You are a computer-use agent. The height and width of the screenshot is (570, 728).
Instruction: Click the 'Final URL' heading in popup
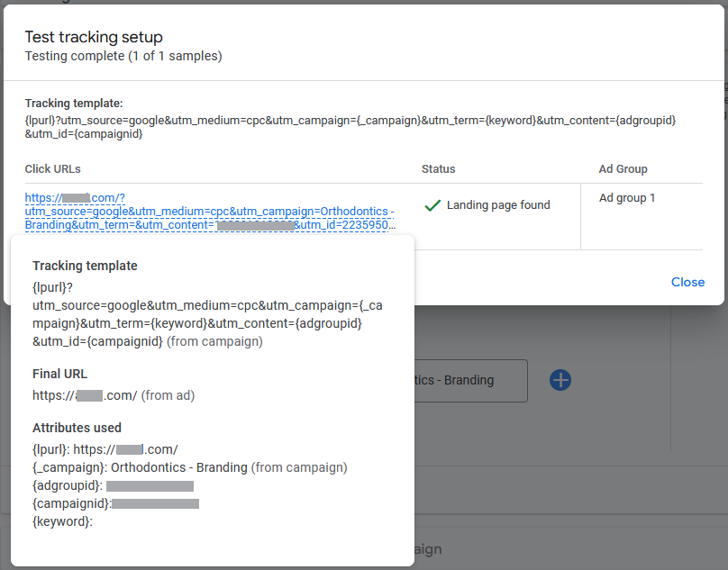pos(59,374)
